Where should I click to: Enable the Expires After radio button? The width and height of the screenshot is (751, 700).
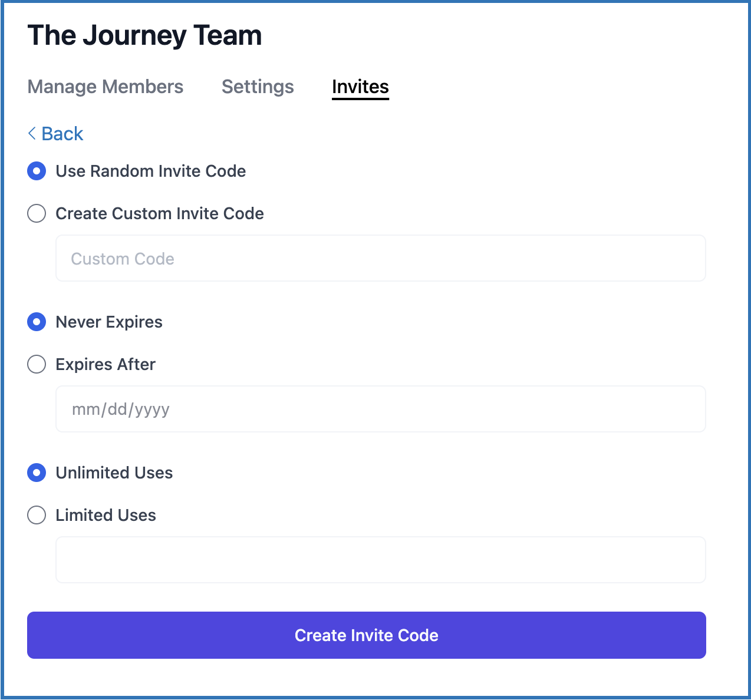coord(37,364)
